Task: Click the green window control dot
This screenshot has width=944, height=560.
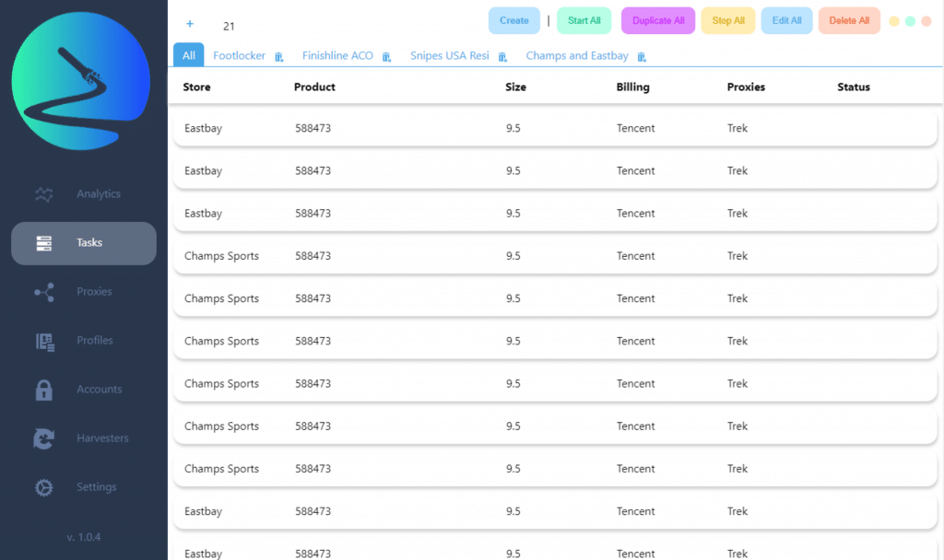Action: (x=910, y=21)
